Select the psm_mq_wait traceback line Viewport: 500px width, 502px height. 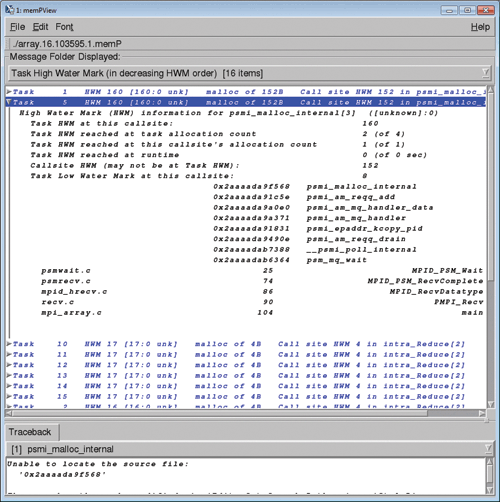[x=290, y=260]
